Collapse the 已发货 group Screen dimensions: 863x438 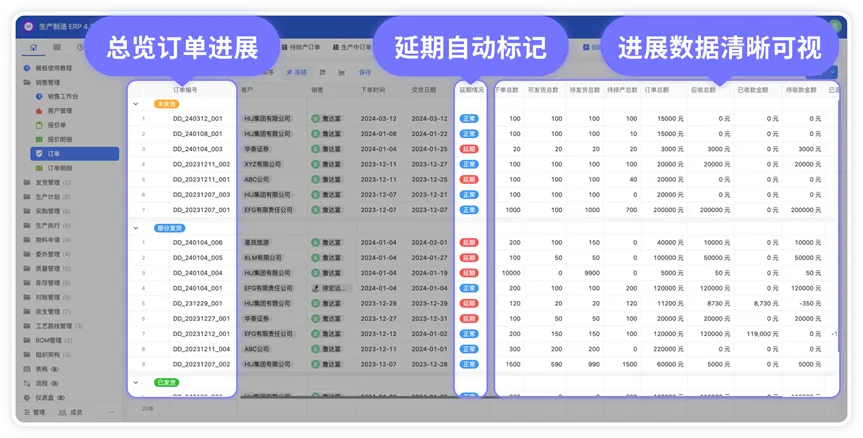[135, 382]
